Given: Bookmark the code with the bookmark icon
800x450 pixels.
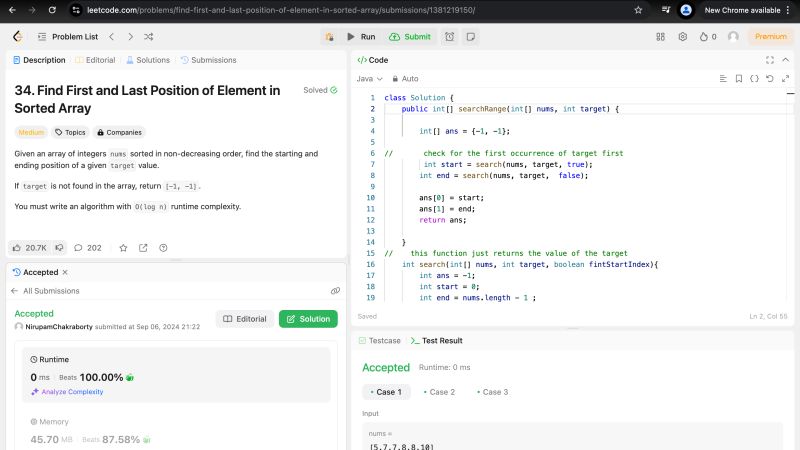Looking at the screenshot, I should pyautogui.click(x=739, y=78).
